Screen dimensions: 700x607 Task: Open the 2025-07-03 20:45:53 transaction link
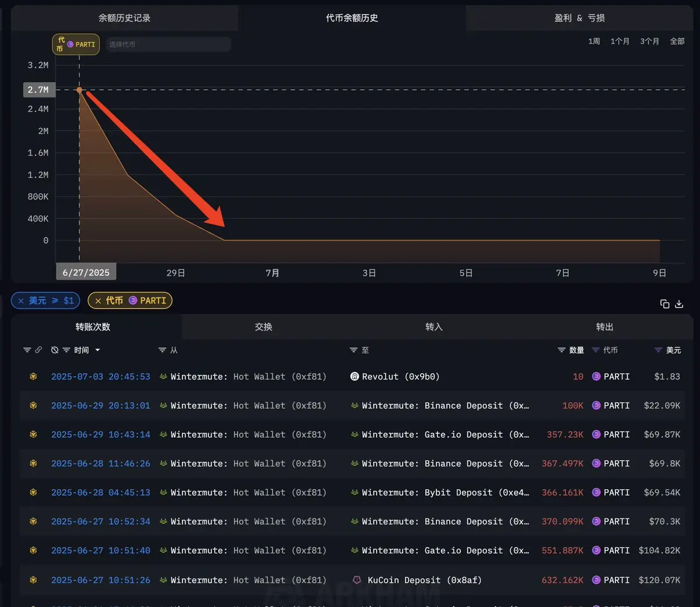tap(100, 377)
